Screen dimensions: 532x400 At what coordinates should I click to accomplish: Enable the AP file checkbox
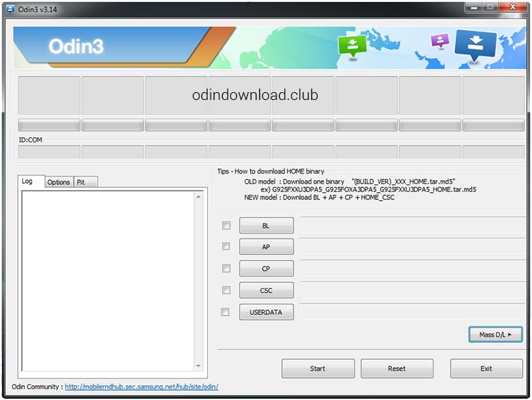[x=226, y=246]
